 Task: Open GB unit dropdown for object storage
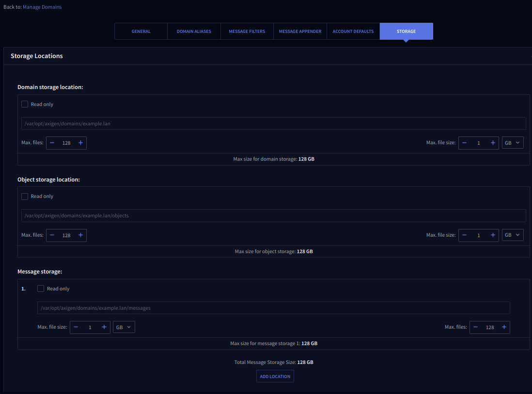[x=513, y=235]
